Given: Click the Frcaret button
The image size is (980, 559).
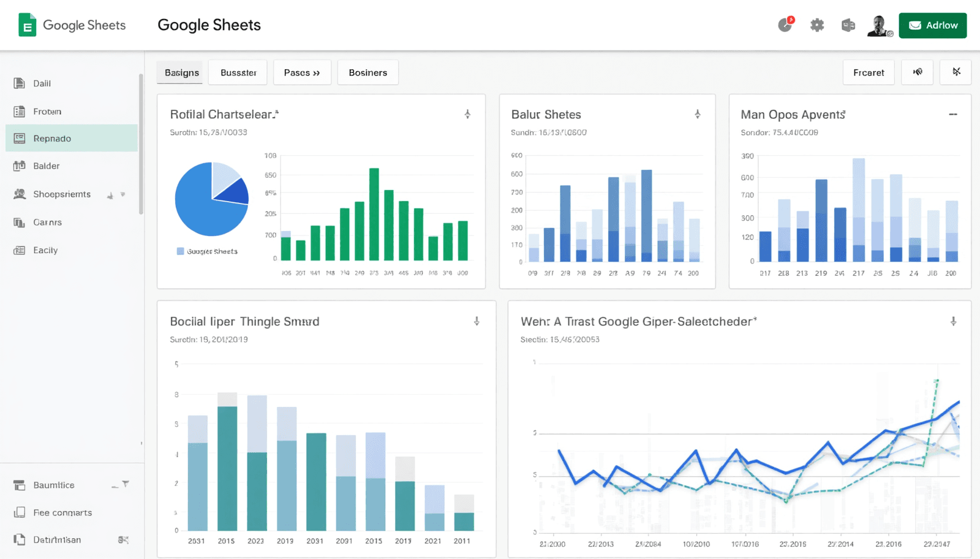Looking at the screenshot, I should 869,72.
